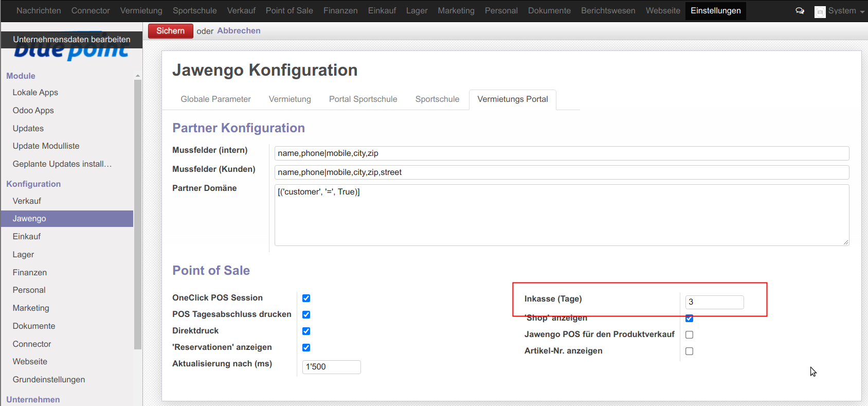Open Point of Sale top menu
868x406 pixels.
click(x=289, y=11)
